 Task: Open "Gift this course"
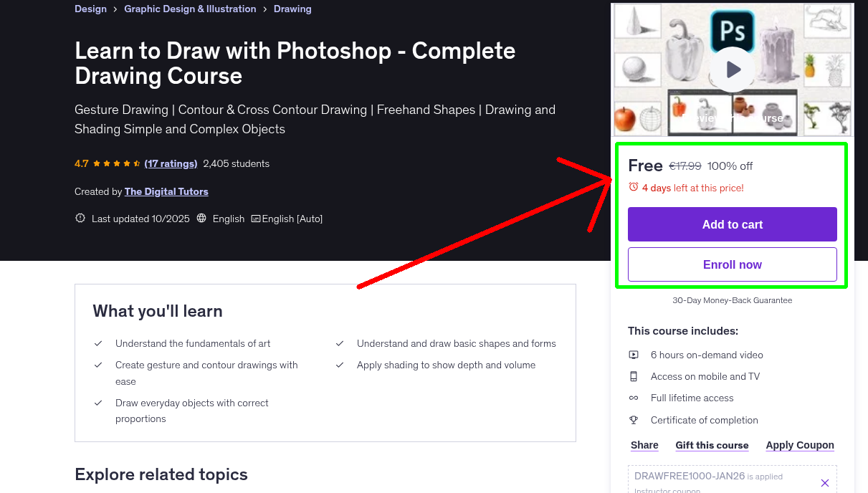tap(712, 445)
